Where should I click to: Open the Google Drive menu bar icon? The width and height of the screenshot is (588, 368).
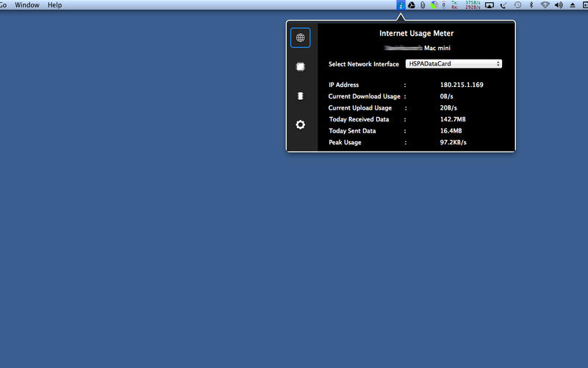(x=412, y=5)
